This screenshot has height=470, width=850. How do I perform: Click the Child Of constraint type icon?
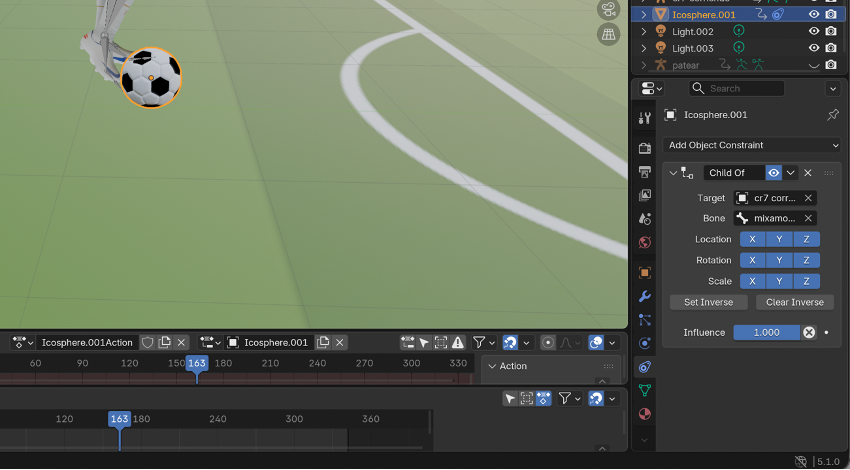(x=687, y=173)
